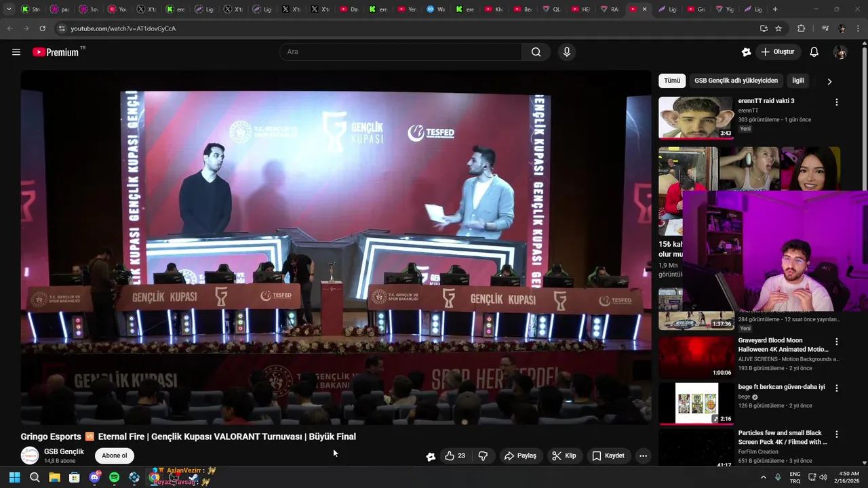Click the Oluştur create button
This screenshot has height=488, width=868.
(x=778, y=52)
